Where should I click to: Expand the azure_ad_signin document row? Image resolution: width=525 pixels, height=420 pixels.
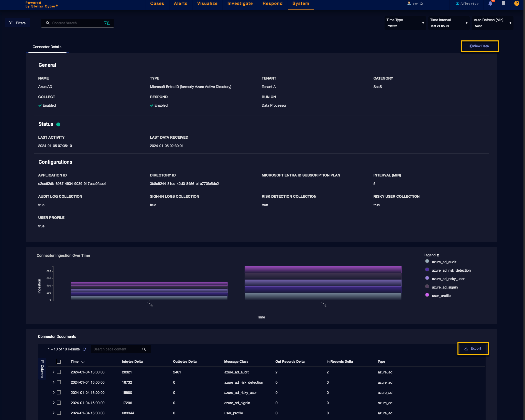pyautogui.click(x=53, y=403)
